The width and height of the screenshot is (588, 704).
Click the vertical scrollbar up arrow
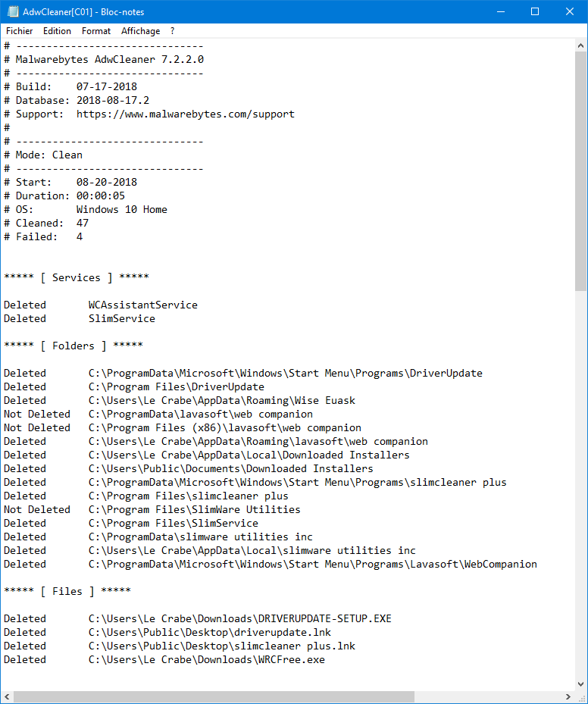[581, 45]
